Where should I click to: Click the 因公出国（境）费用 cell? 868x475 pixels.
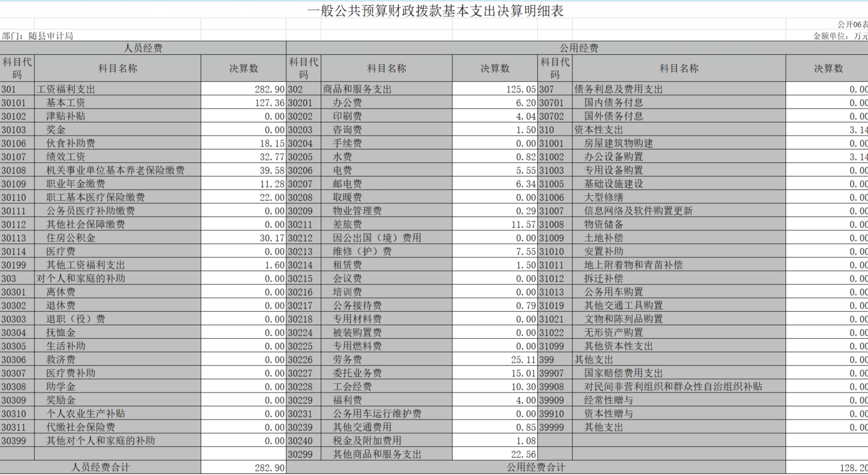(387, 238)
